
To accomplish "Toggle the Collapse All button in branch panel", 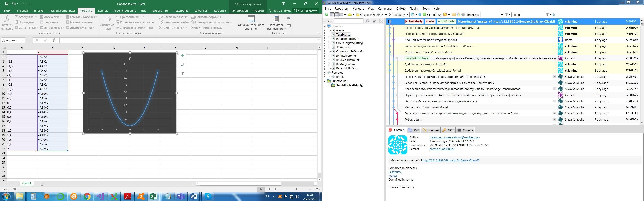I will (x=374, y=21).
